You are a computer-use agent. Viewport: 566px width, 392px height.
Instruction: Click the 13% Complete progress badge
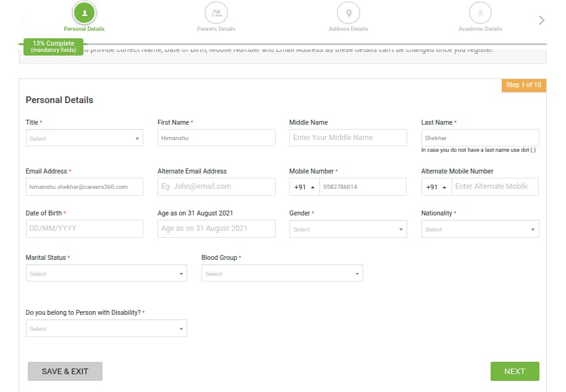coord(53,47)
